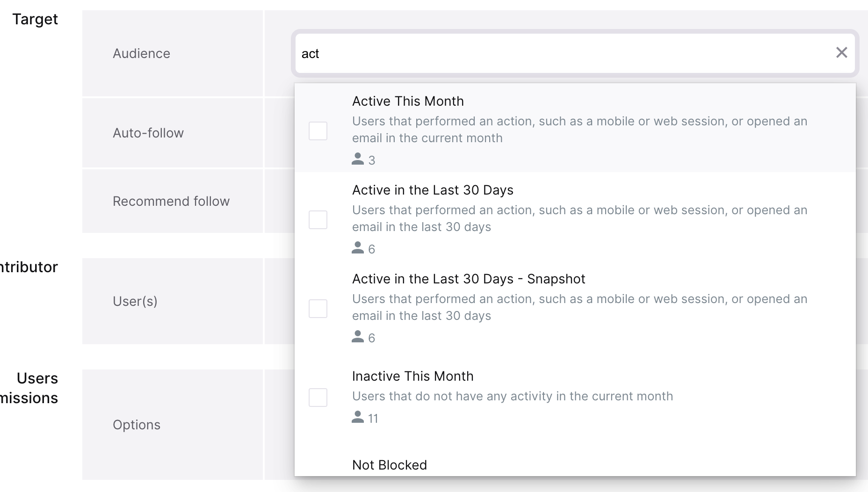Select the Not Blocked audience option
868x492 pixels.
(x=390, y=465)
